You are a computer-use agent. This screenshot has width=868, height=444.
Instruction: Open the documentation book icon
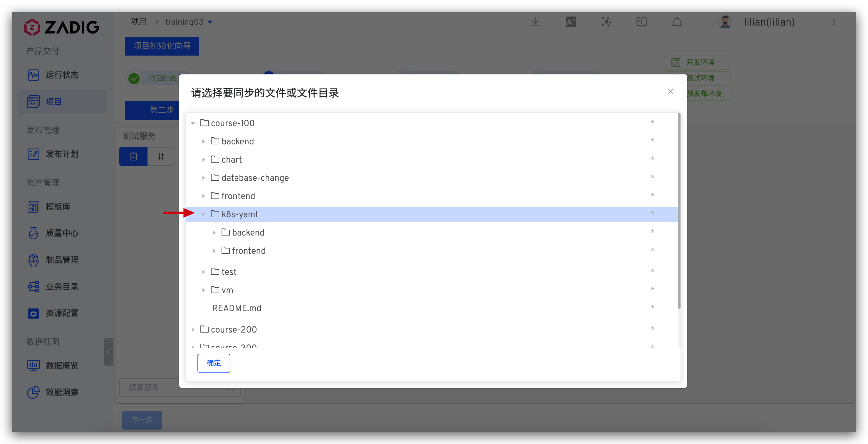[641, 22]
